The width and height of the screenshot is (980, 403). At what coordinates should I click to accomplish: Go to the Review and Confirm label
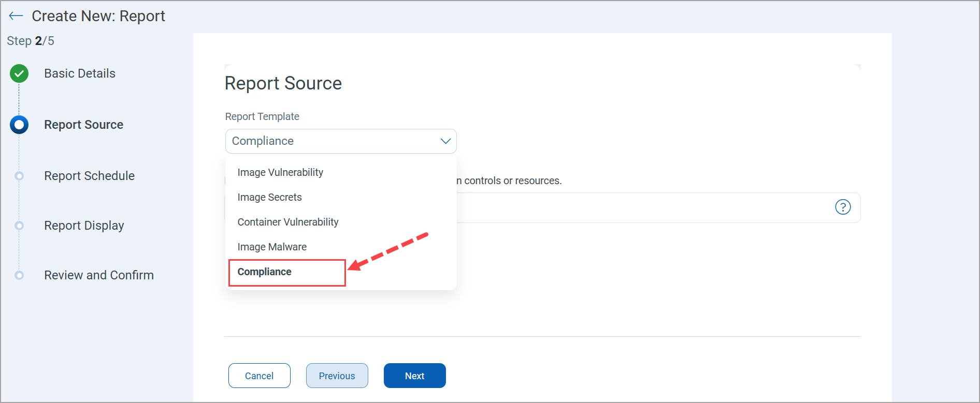[99, 275]
